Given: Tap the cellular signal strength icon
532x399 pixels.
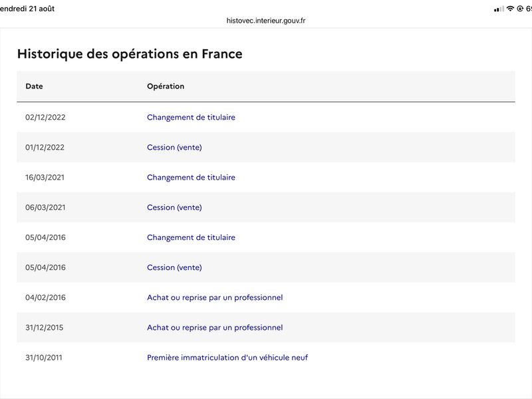Looking at the screenshot, I should [x=499, y=9].
